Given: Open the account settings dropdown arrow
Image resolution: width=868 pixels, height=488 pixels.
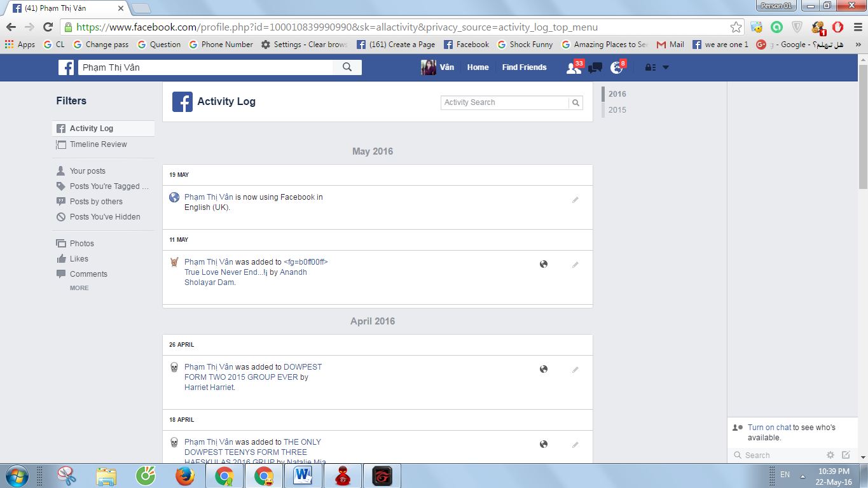Looking at the screenshot, I should 665,67.
